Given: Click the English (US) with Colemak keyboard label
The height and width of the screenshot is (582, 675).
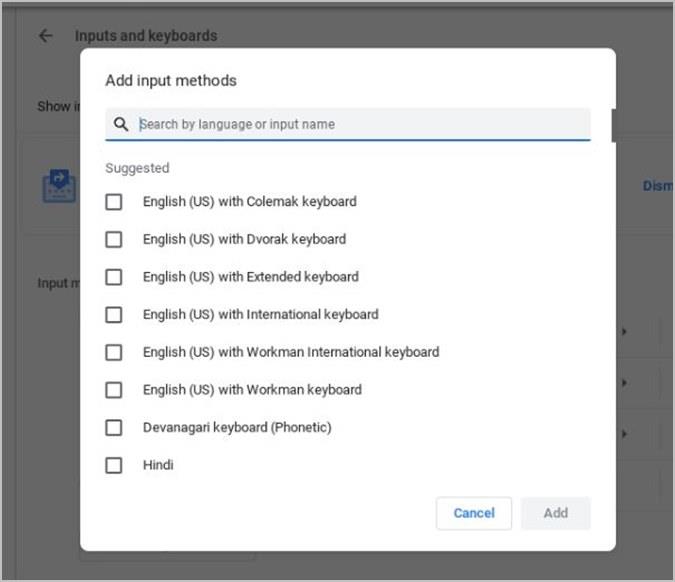Looking at the screenshot, I should coord(250,201).
